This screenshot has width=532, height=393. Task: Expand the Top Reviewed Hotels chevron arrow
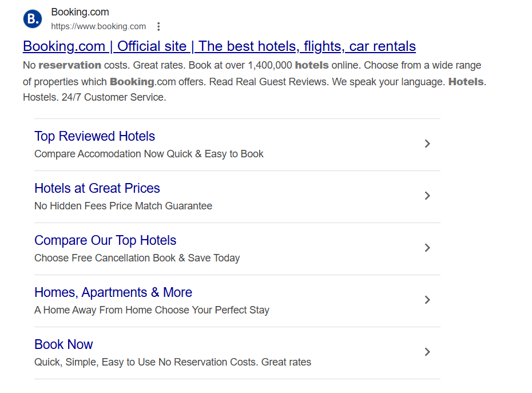[x=427, y=144]
